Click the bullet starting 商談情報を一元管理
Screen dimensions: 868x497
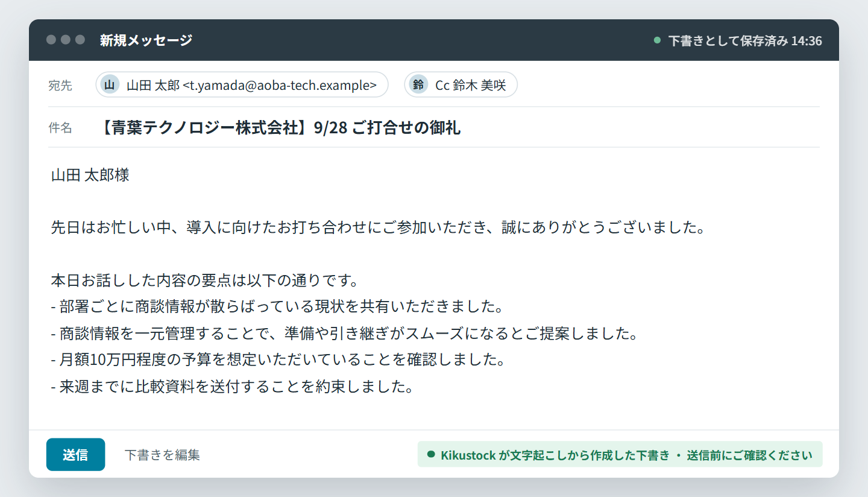coord(344,334)
